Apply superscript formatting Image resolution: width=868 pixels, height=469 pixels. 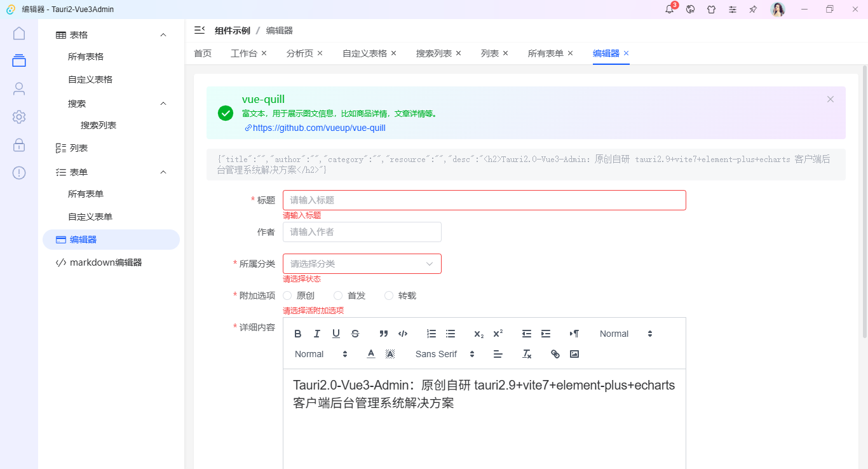pyautogui.click(x=498, y=333)
